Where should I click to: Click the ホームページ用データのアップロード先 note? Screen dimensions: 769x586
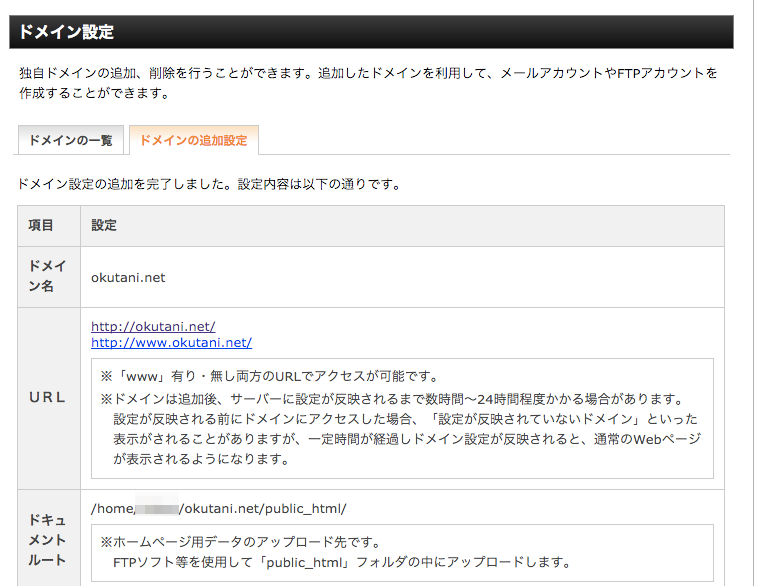click(x=241, y=542)
